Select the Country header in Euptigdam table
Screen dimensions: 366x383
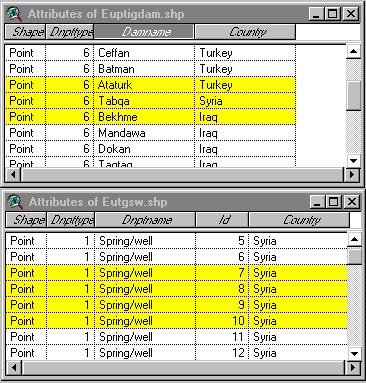click(x=245, y=32)
